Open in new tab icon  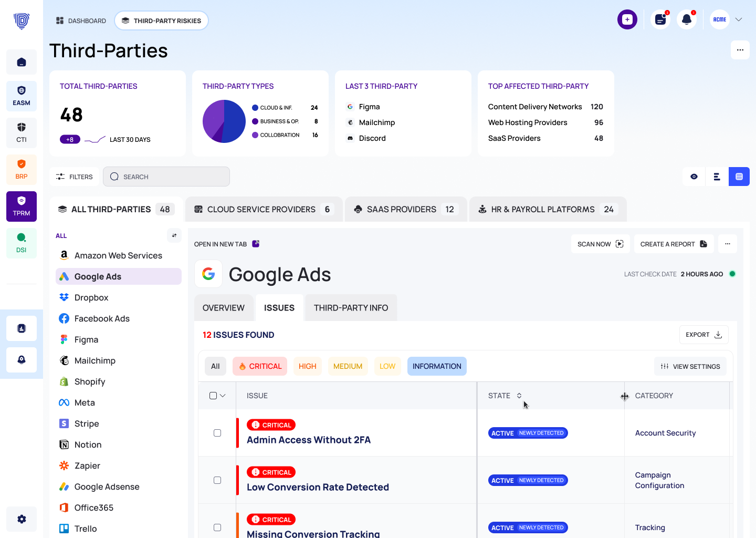[x=256, y=244]
